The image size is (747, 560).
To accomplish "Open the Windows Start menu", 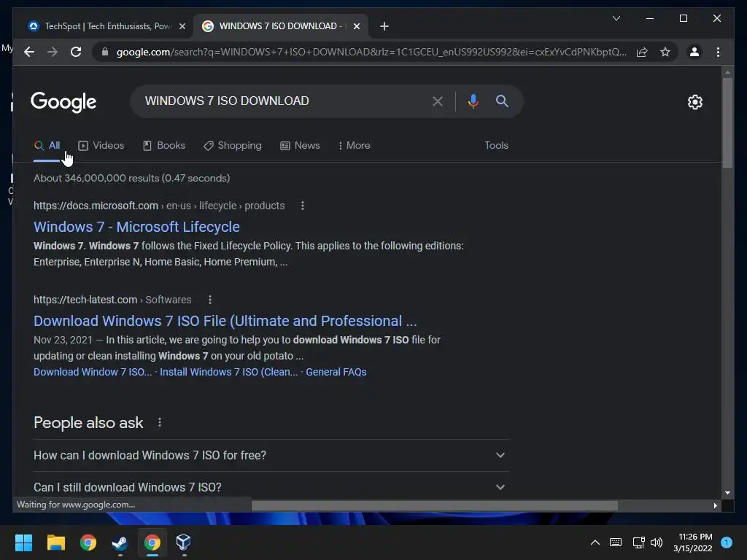I will click(24, 542).
